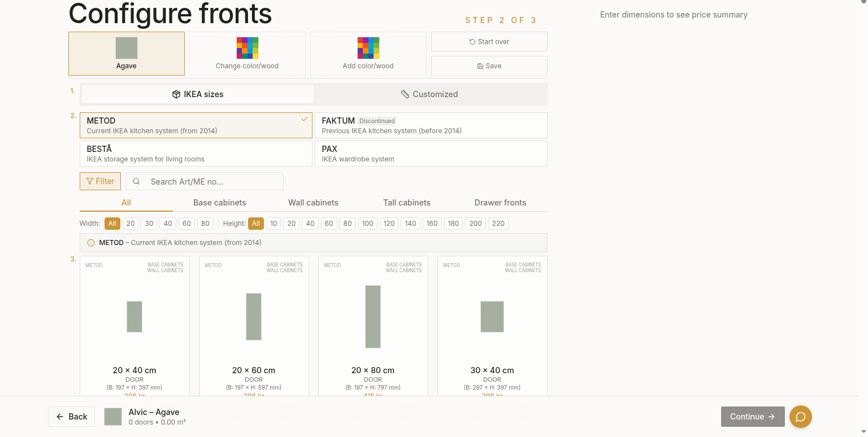Screen dimensions: 868x437
Task: Filter Height to 10
Action: pos(274,224)
